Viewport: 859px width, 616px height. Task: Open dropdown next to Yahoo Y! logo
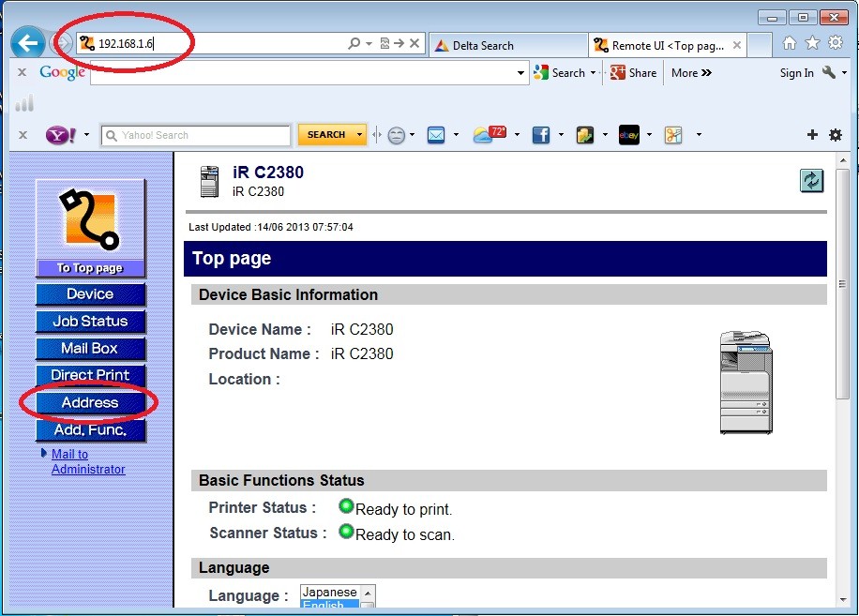coord(86,135)
